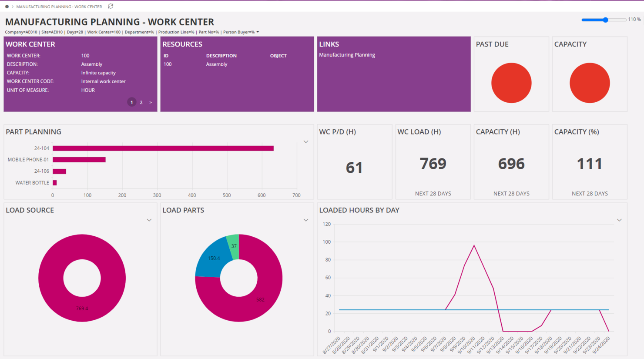The width and height of the screenshot is (644, 359).
Task: Click the red PAST DUE status indicator circle
Action: coord(511,83)
